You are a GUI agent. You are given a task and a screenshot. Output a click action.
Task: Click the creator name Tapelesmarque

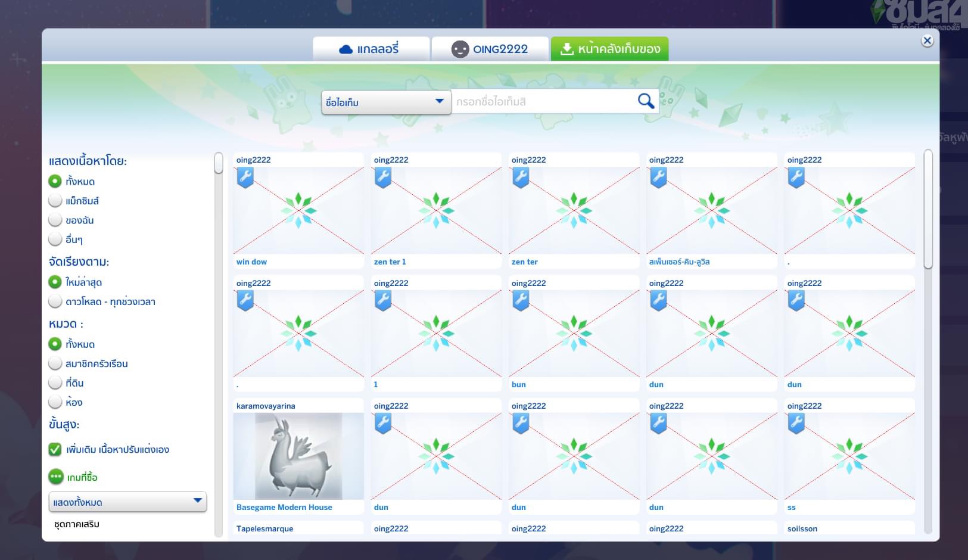(x=264, y=529)
